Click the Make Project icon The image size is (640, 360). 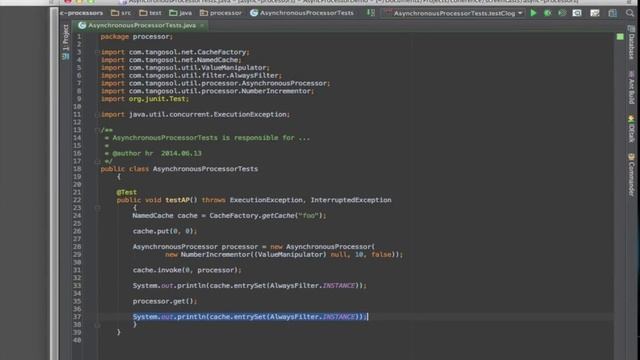371,13
